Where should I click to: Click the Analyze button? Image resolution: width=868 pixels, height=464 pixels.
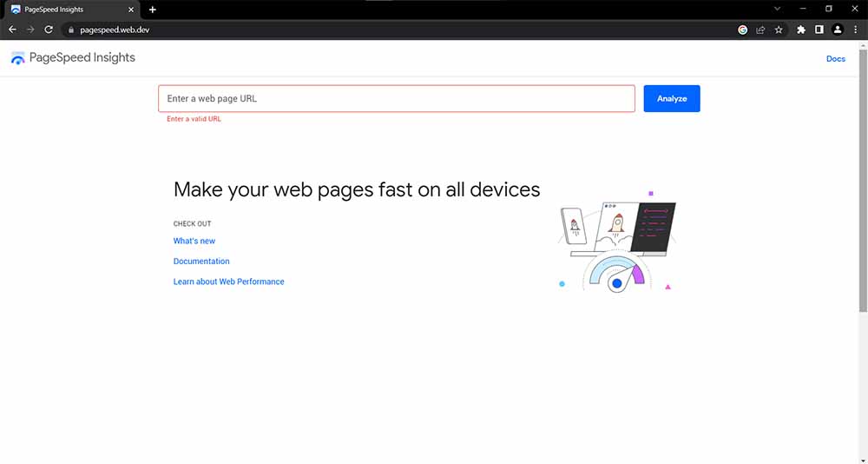(x=672, y=99)
